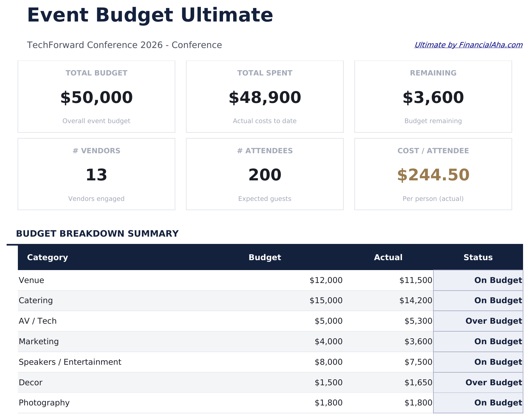Click the Status column header
Viewport: 530px width, 420px height.
tap(478, 257)
